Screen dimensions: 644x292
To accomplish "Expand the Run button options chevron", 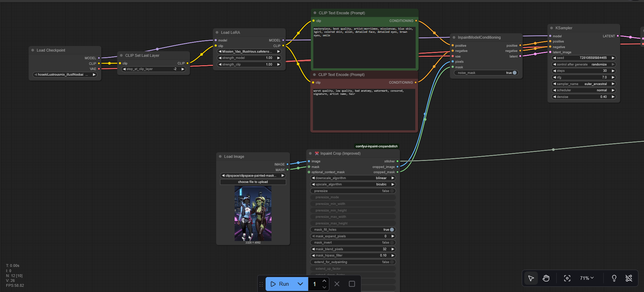I will (300, 284).
